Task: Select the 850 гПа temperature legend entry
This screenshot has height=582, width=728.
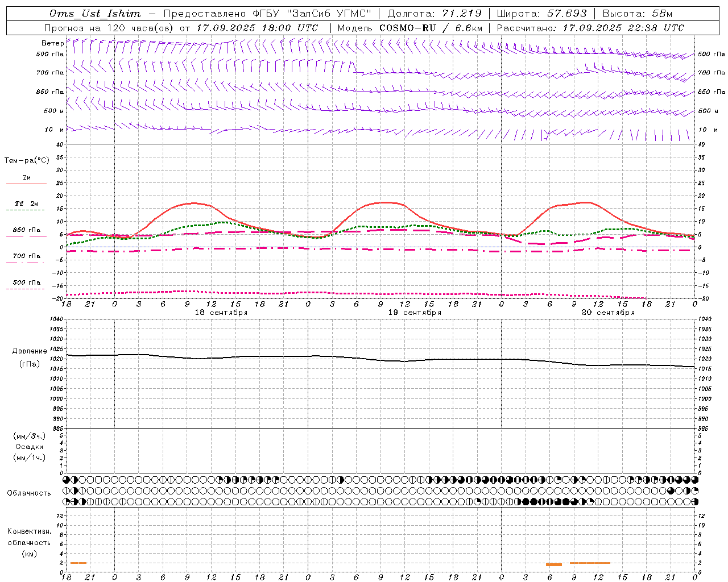Action: [x=27, y=230]
